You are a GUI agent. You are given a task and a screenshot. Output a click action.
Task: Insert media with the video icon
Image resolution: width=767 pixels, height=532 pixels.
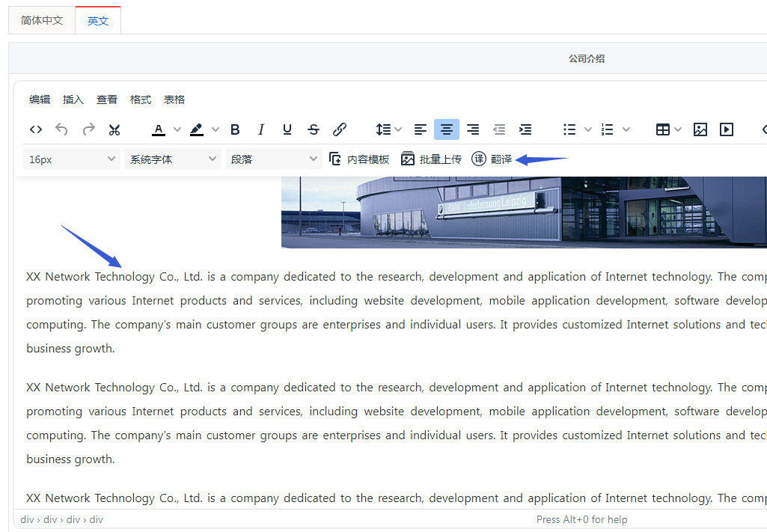click(x=727, y=129)
